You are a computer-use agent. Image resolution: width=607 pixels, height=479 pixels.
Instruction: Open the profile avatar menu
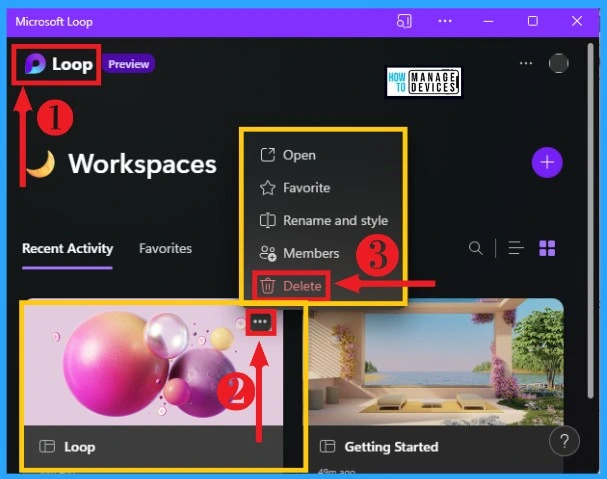click(558, 63)
